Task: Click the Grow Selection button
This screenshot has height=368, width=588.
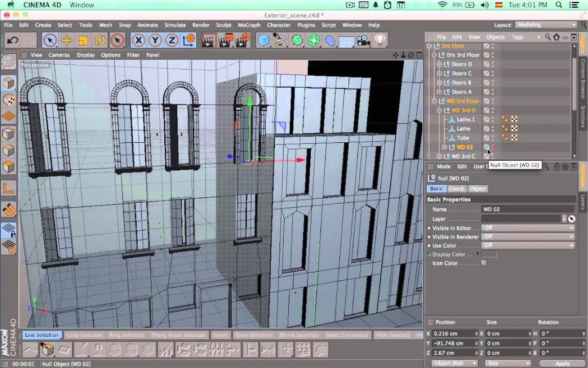Action: [x=254, y=335]
